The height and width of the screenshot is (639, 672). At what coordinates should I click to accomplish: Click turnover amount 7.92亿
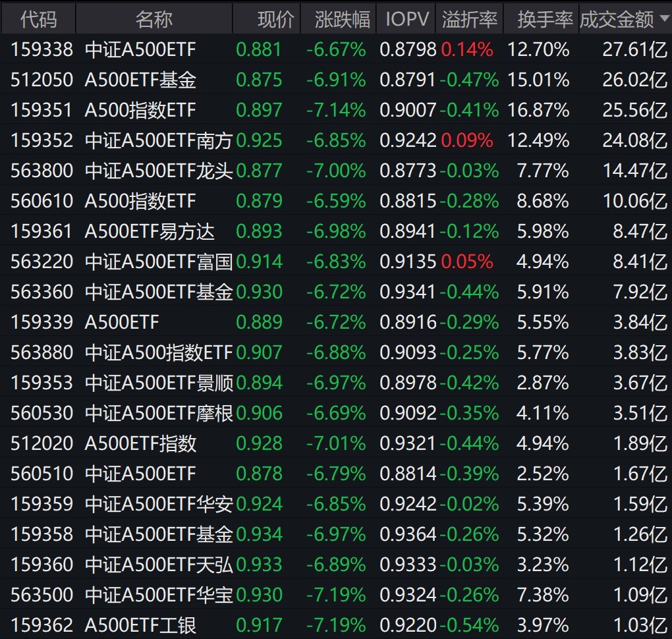point(640,292)
